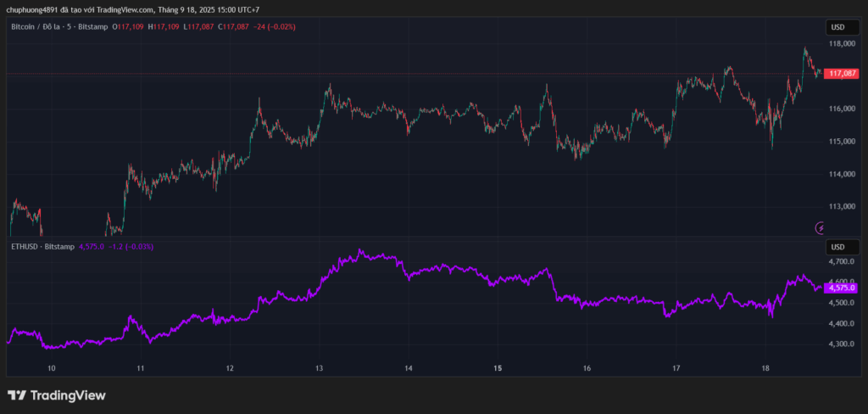
Task: Click the 4,700.0 level on the ETH scale
Action: (842, 262)
